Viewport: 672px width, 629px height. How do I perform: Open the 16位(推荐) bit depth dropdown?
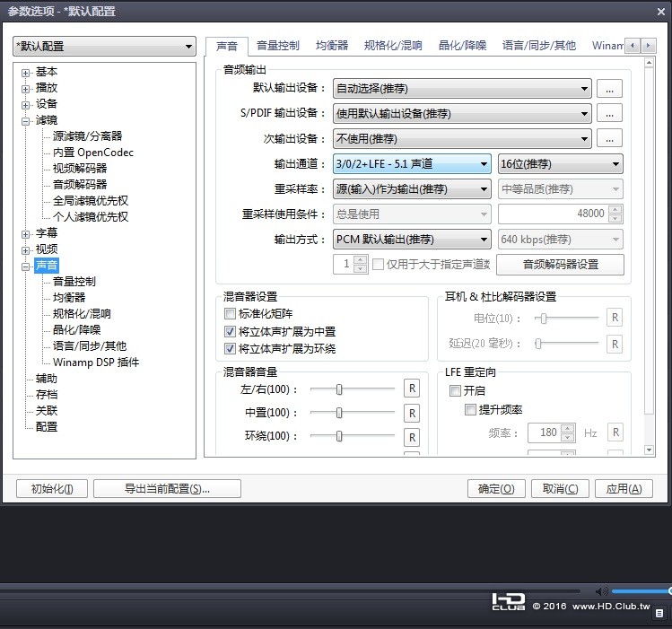point(560,163)
